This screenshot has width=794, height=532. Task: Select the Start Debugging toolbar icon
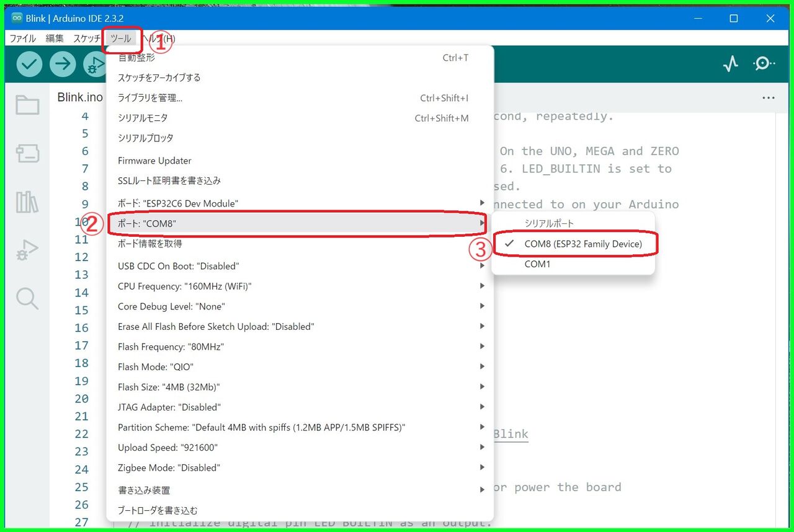click(96, 63)
